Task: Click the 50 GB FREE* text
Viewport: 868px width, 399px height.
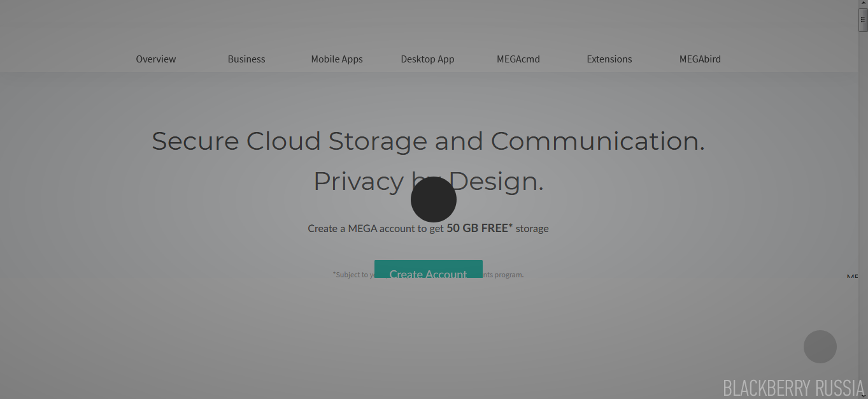Action: [479, 228]
